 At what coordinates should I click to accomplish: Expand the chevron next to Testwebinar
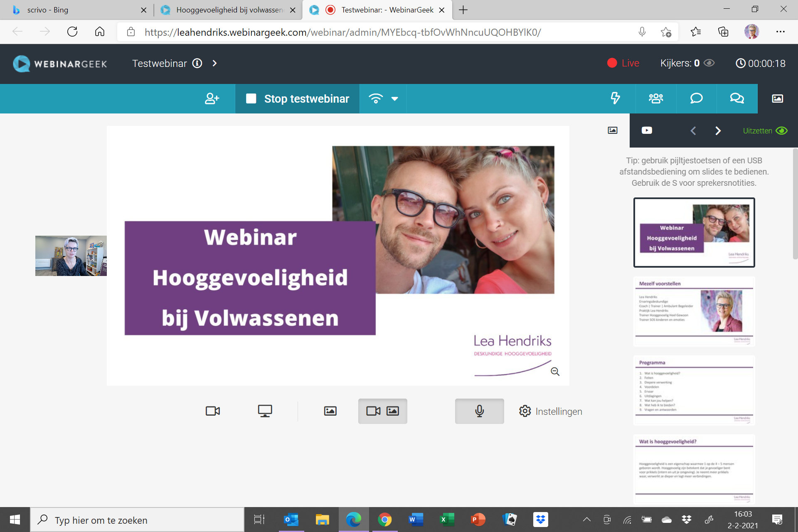214,63
